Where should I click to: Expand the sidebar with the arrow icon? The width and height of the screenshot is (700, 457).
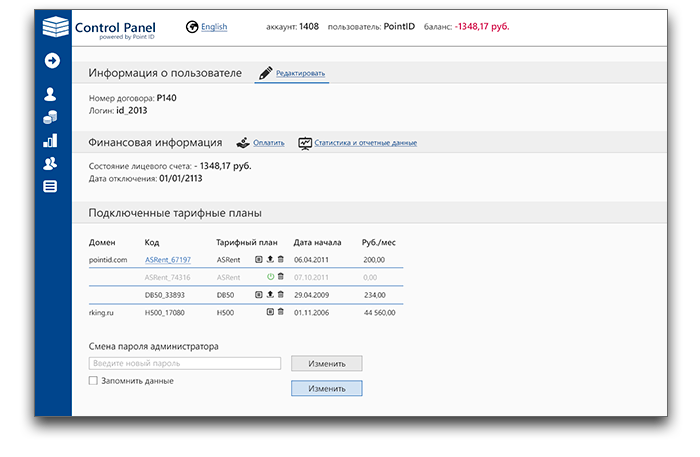click(51, 61)
